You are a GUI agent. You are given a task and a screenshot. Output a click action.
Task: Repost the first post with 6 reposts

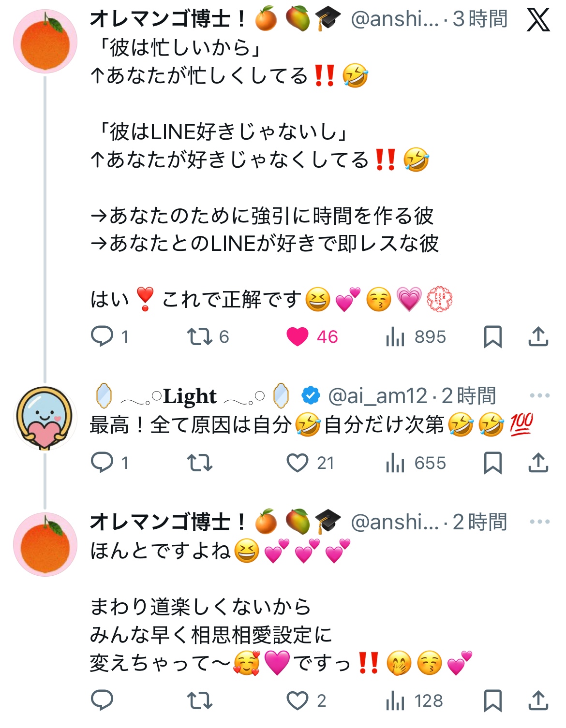point(200,336)
